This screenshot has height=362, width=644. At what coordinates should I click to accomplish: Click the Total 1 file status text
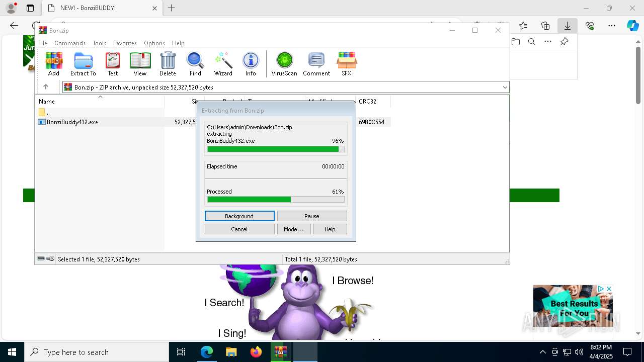(x=321, y=259)
